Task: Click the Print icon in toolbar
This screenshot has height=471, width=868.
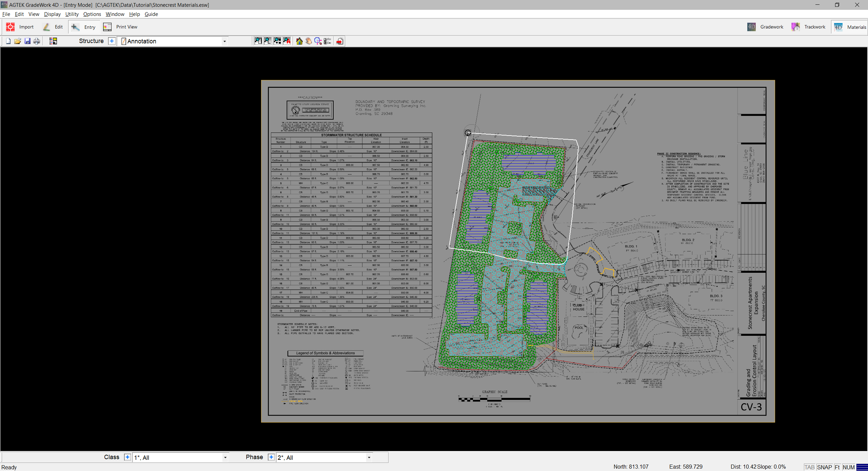Action: tap(37, 41)
